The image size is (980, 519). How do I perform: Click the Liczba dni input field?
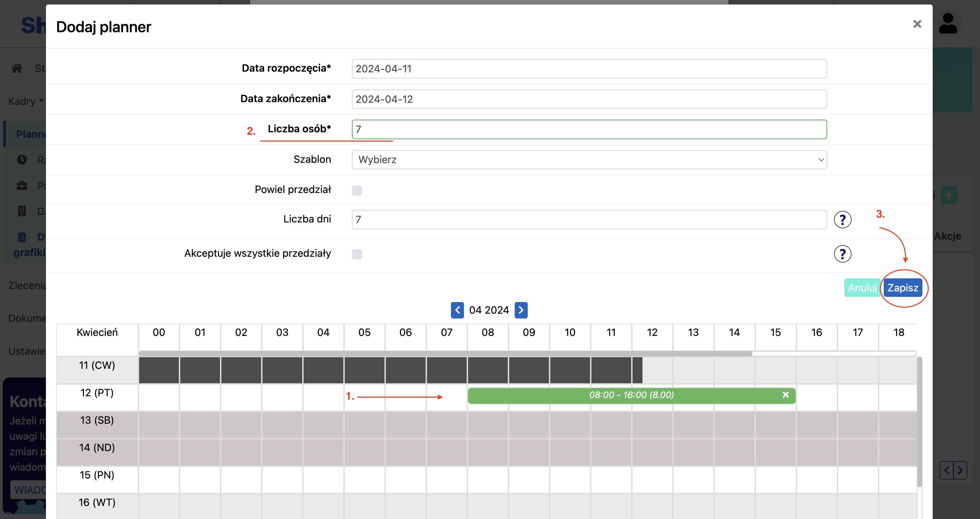pyautogui.click(x=589, y=219)
